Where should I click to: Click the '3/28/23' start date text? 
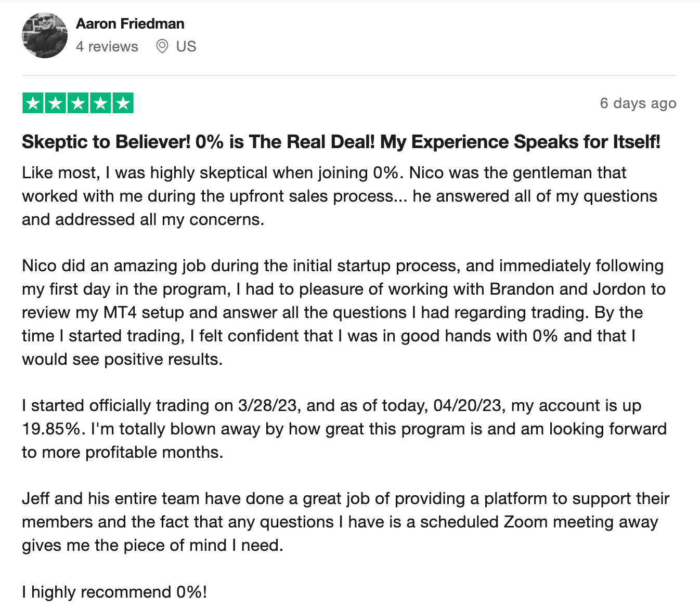[267, 406]
